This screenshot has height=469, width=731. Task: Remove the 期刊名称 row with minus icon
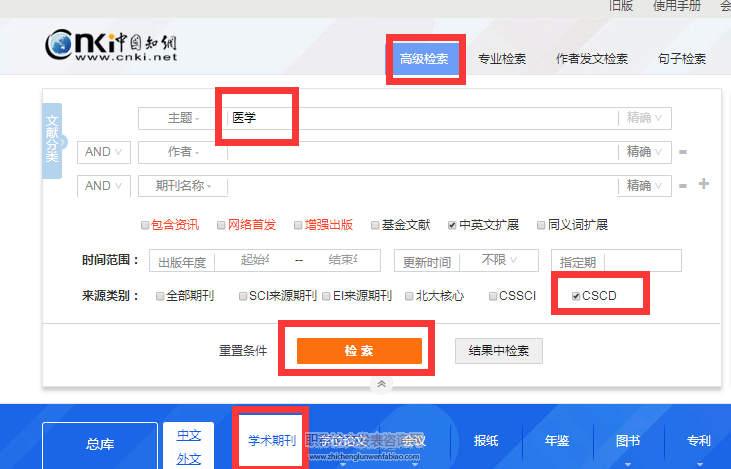pos(683,186)
